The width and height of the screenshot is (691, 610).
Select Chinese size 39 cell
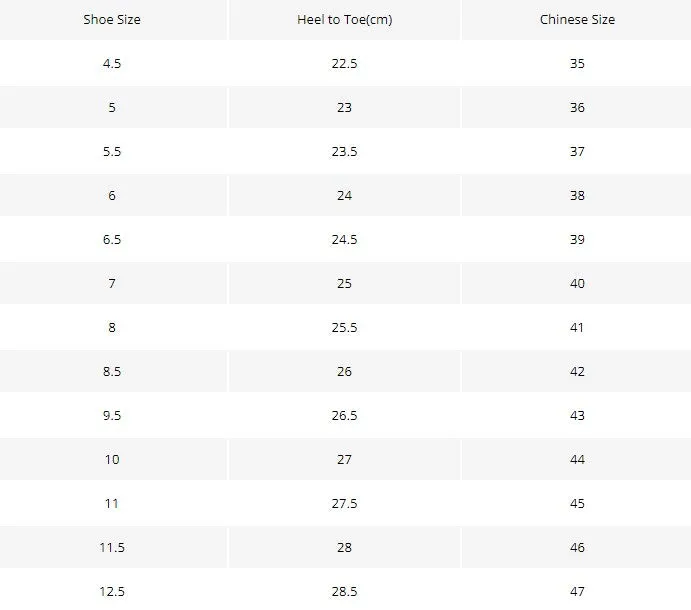click(x=577, y=239)
